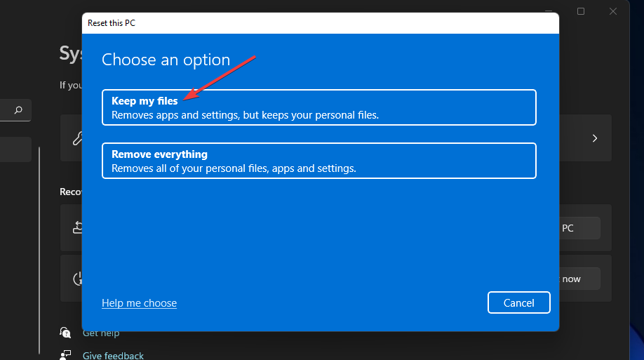
Task: Choose the Keep my files option
Action: click(318, 107)
